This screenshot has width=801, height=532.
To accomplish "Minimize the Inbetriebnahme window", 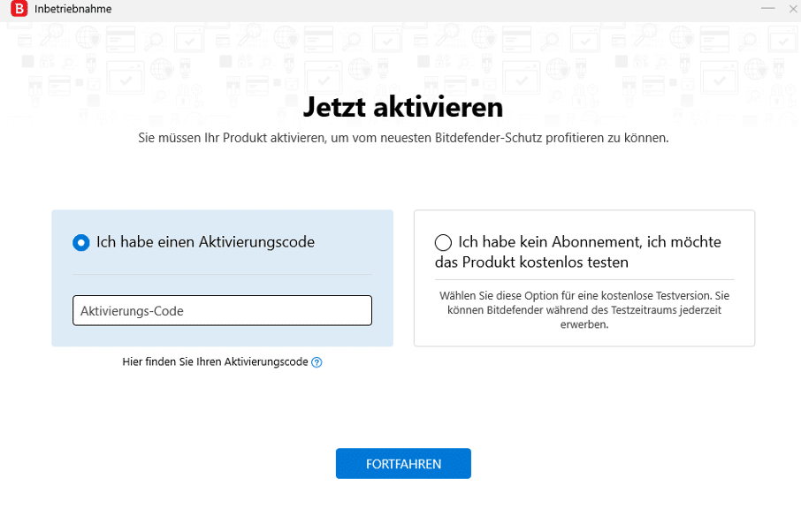I will [767, 9].
